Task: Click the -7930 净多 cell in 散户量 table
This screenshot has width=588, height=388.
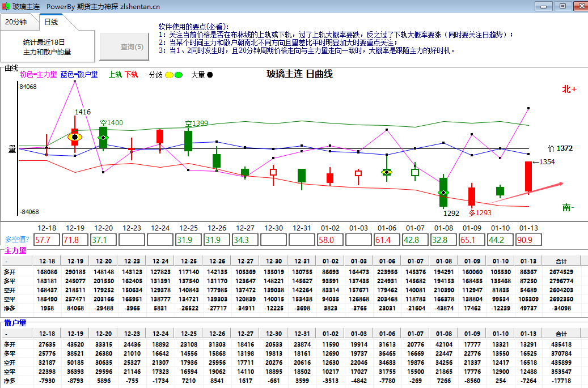Action: coord(47,381)
